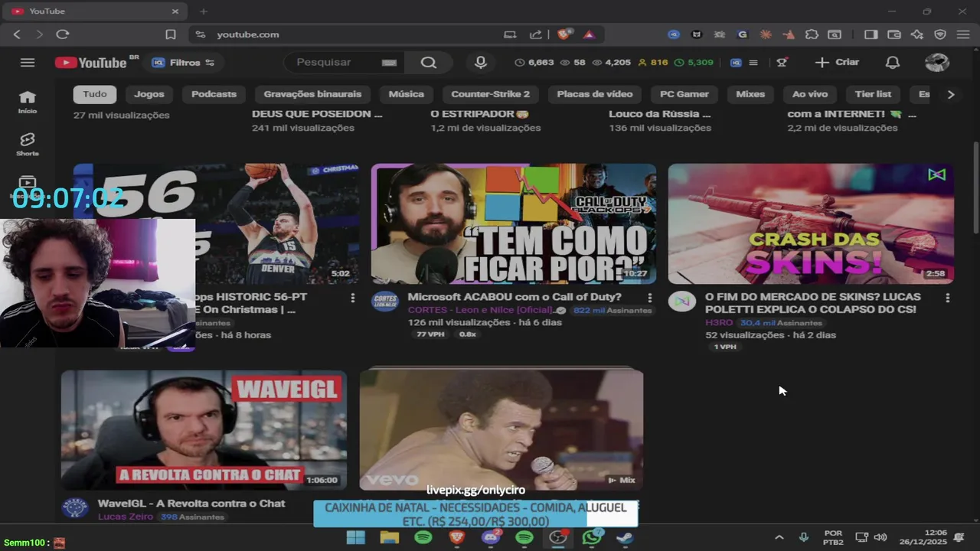Open File Explorer from the taskbar
The width and height of the screenshot is (980, 551).
click(x=389, y=538)
